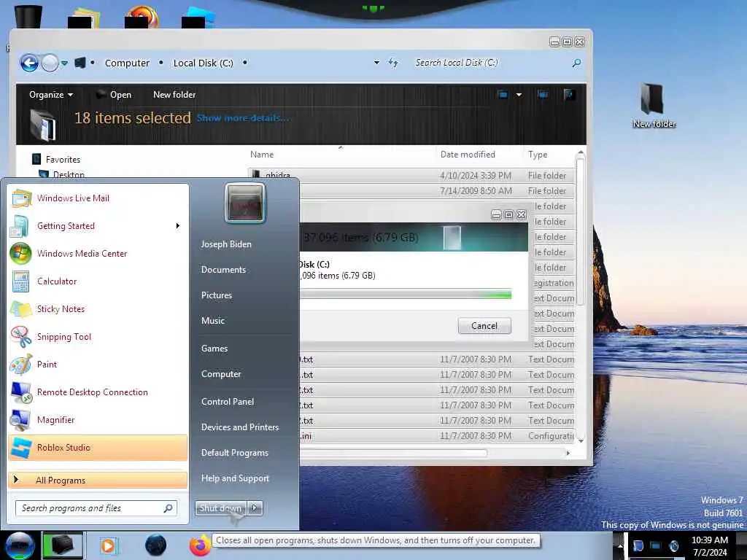Click Show more details link
This screenshot has width=747, height=560.
pos(242,118)
